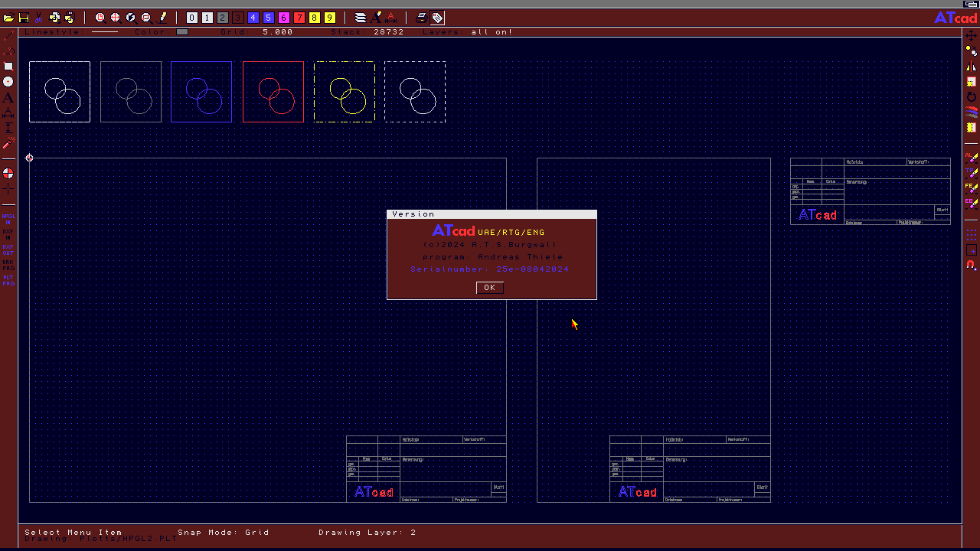Select the red layer 7 button
This screenshot has height=551, width=980.
click(x=299, y=18)
